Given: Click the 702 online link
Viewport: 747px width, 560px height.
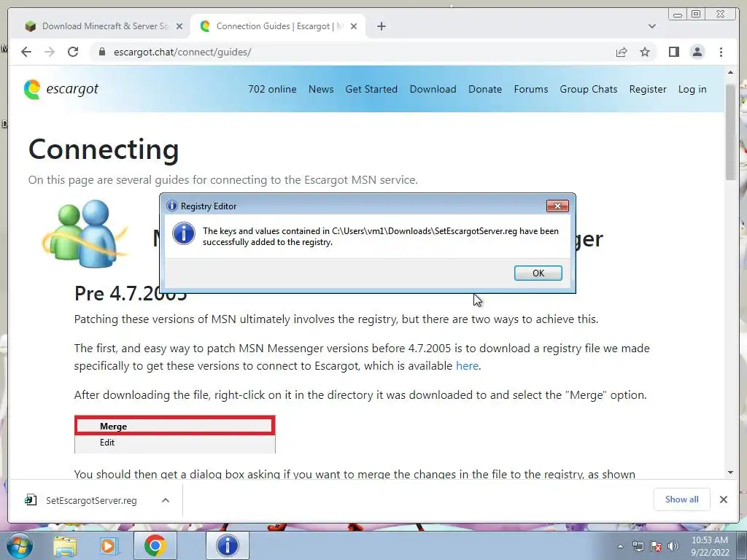Looking at the screenshot, I should 272,89.
